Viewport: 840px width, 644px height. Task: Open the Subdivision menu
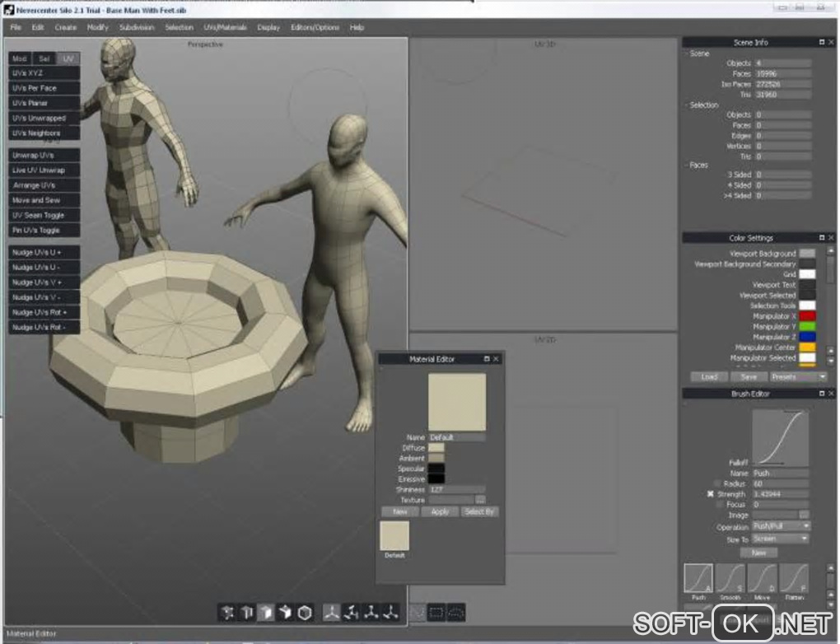[x=137, y=27]
